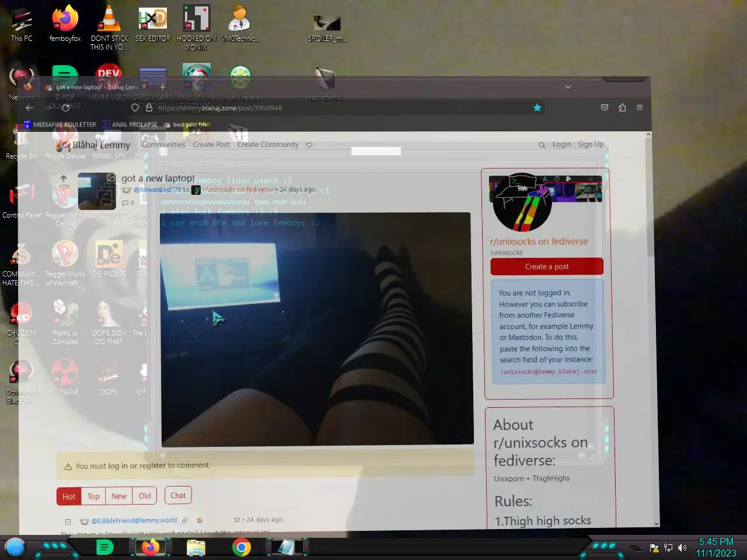Click the '!unixsocks@lemmy.blahaj.zone' address text
Screen dimensions: 747x560
(x=548, y=372)
